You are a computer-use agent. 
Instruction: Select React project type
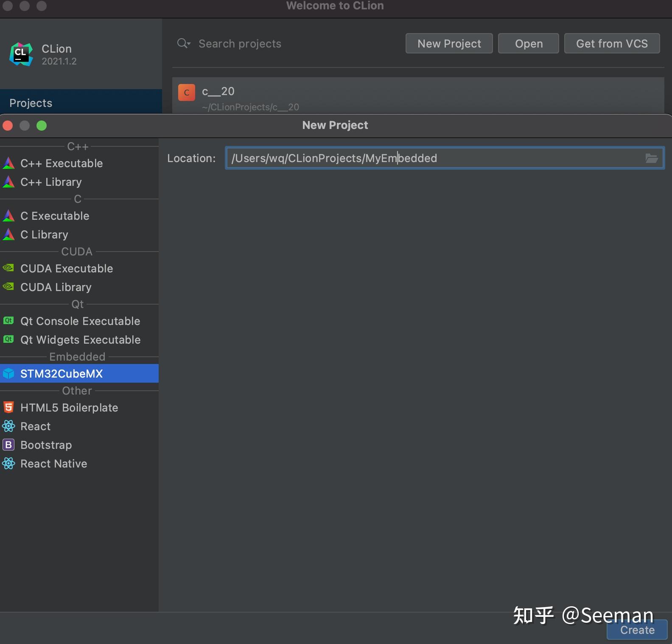pyautogui.click(x=79, y=426)
